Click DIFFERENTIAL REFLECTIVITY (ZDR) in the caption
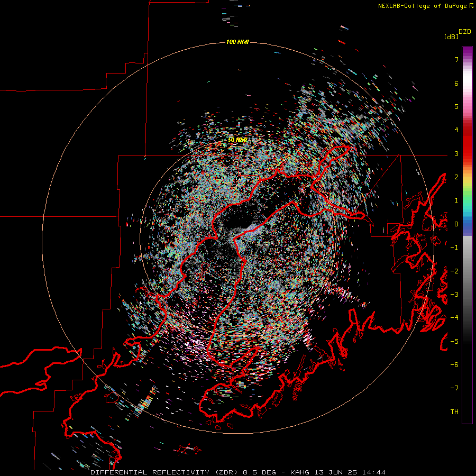The height and width of the screenshot is (476, 476). click(x=165, y=472)
